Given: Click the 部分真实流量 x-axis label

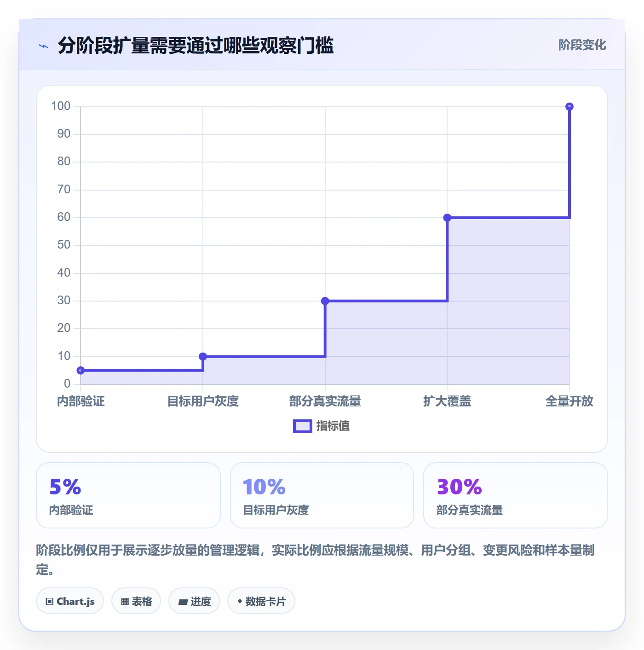Looking at the screenshot, I should click(x=325, y=401).
